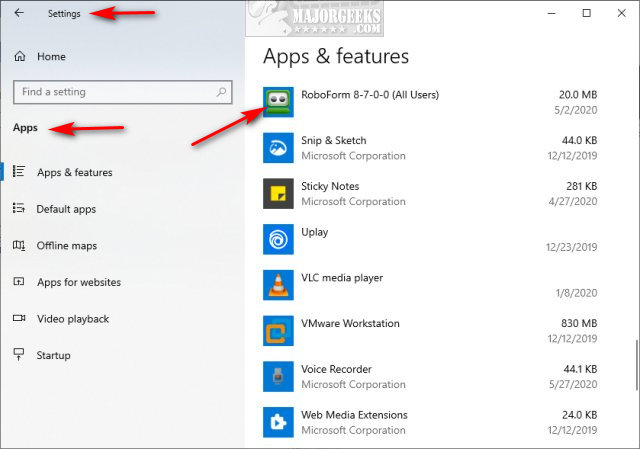This screenshot has height=449, width=640.
Task: Click the Apps section header in sidebar
Action: (25, 128)
